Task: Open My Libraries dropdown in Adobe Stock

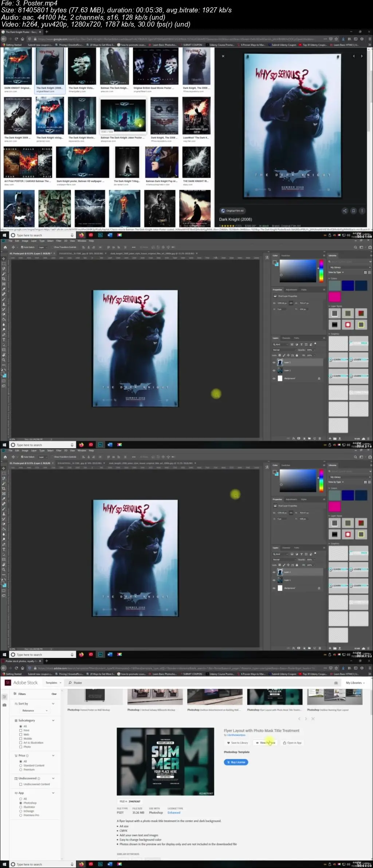Action: pos(355,683)
